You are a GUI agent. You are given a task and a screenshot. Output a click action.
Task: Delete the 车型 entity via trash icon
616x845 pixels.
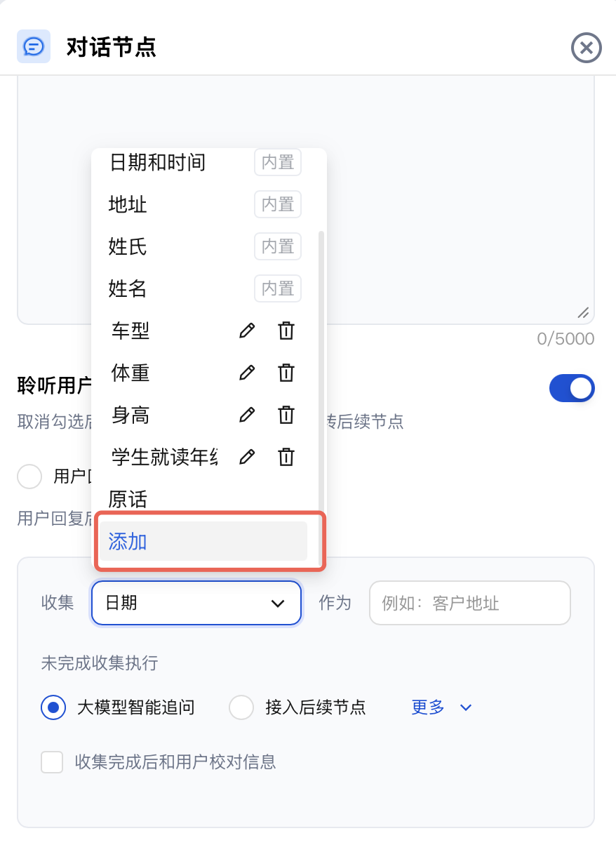pyautogui.click(x=286, y=331)
